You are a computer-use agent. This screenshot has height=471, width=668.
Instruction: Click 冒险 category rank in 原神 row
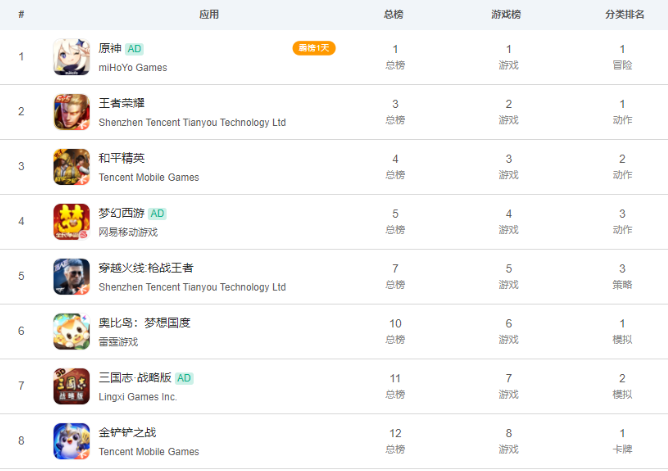(x=622, y=65)
